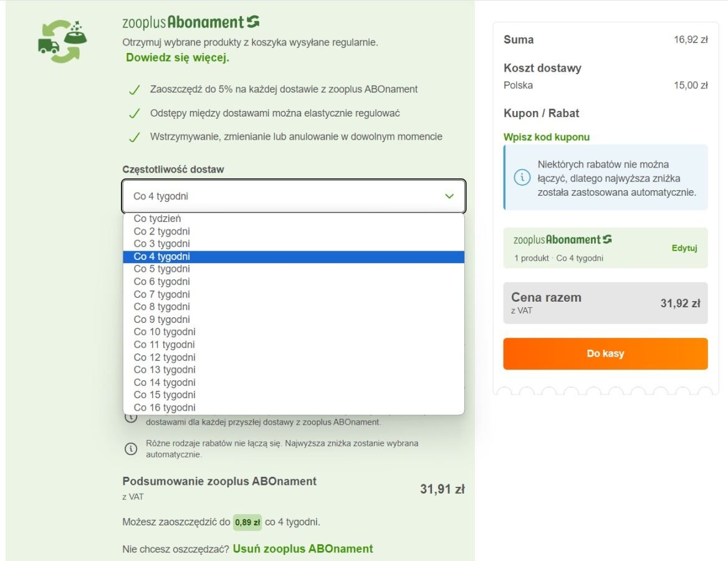728x561 pixels.
Task: Collapse the delivery frequency dropdown chevron
Action: point(449,196)
